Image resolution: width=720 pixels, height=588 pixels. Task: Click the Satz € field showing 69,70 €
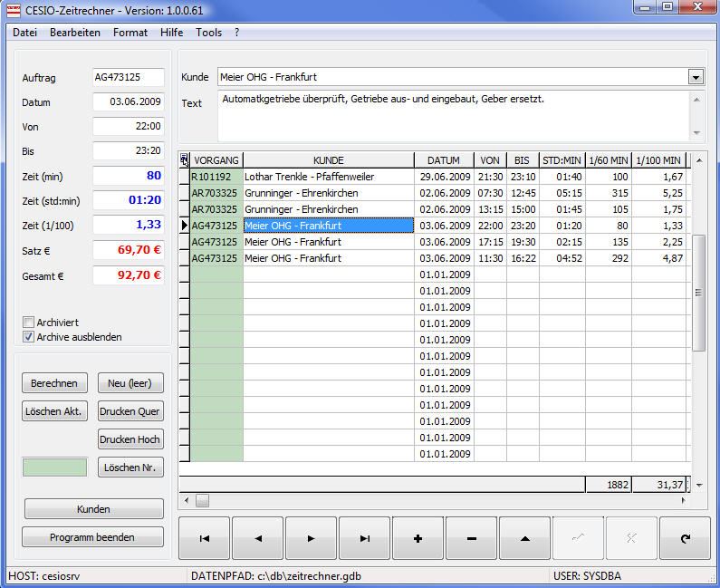128,250
